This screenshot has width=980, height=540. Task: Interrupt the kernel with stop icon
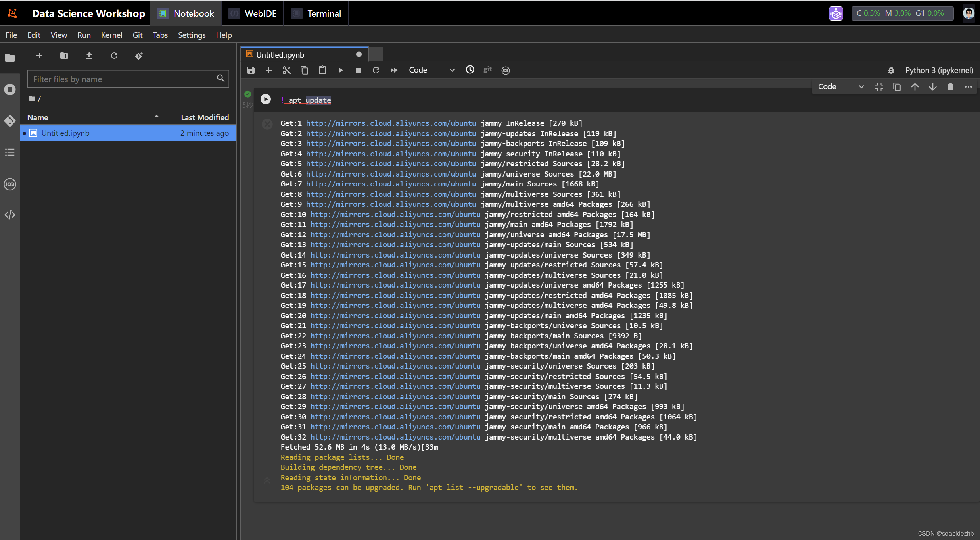pos(358,70)
